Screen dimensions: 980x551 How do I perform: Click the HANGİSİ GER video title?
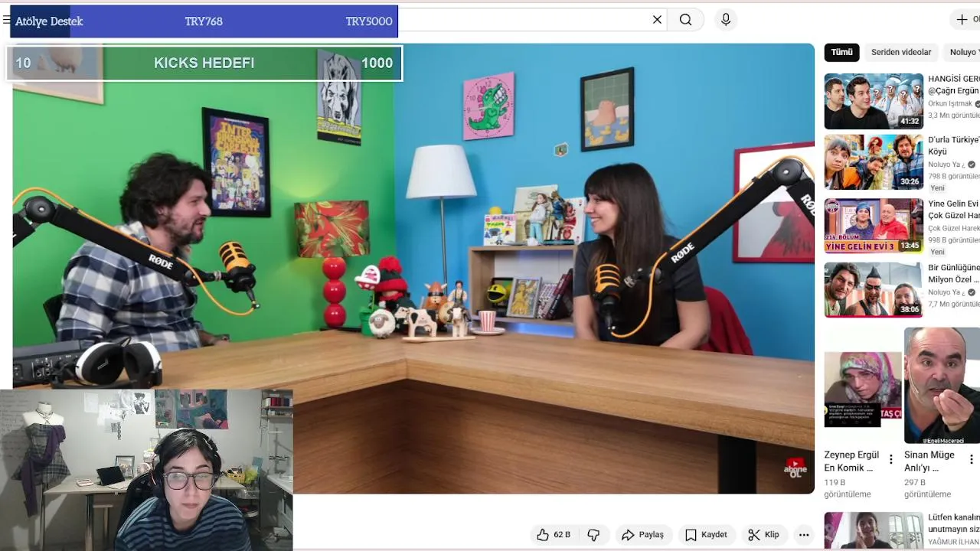(954, 84)
